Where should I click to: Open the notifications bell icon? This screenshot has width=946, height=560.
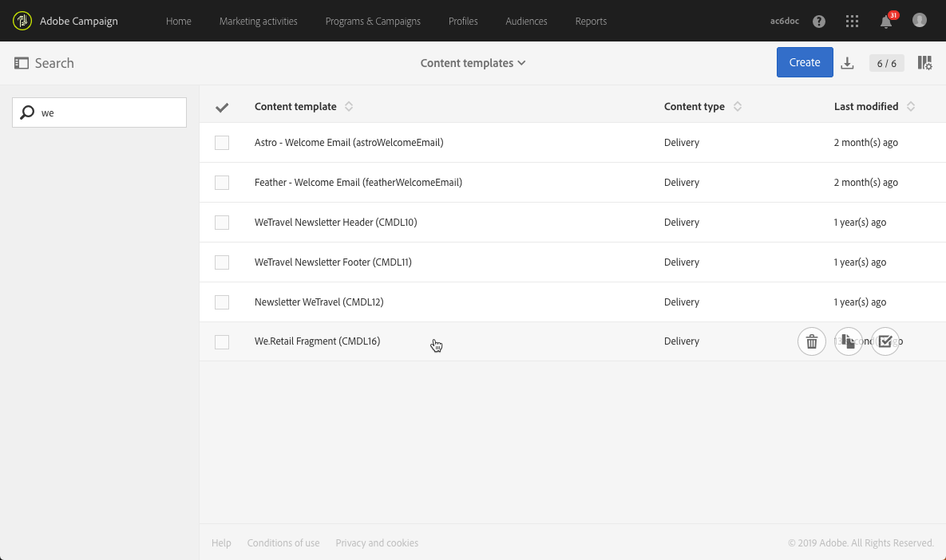885,22
